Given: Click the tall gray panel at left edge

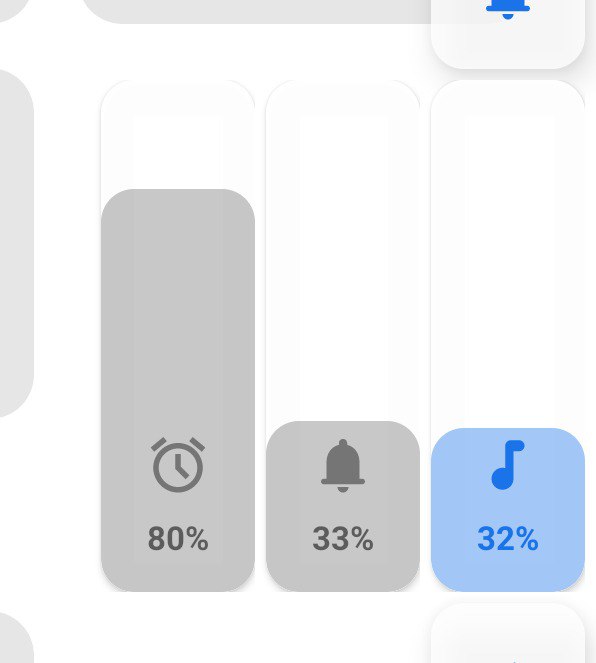Looking at the screenshot, I should click(16, 243).
